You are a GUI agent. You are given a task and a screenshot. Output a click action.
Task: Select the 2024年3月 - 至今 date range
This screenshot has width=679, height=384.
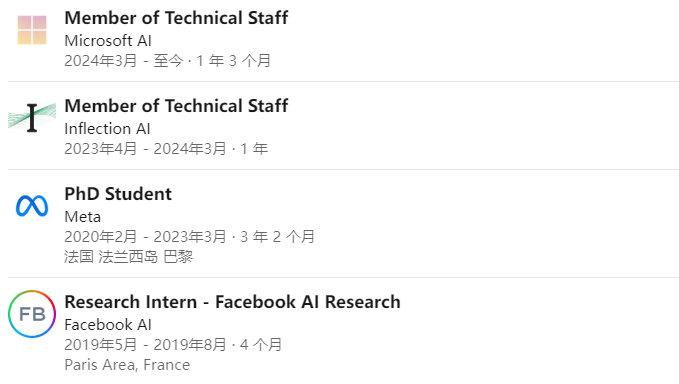[x=124, y=61]
